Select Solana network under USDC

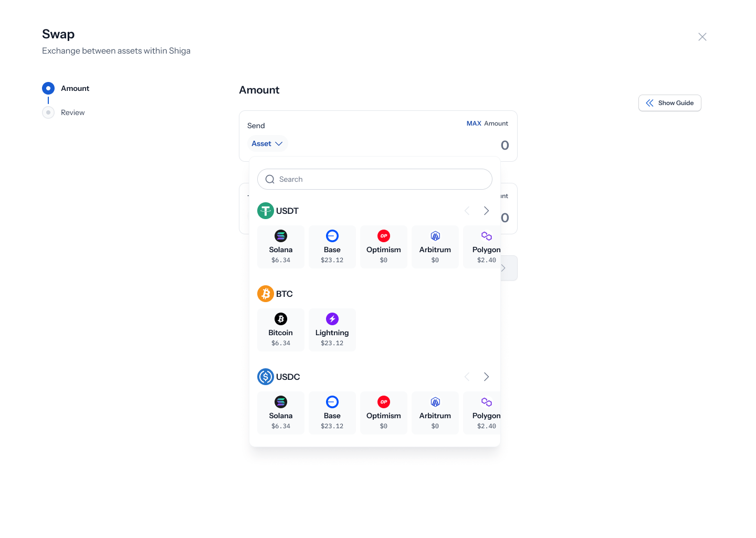[x=281, y=413]
